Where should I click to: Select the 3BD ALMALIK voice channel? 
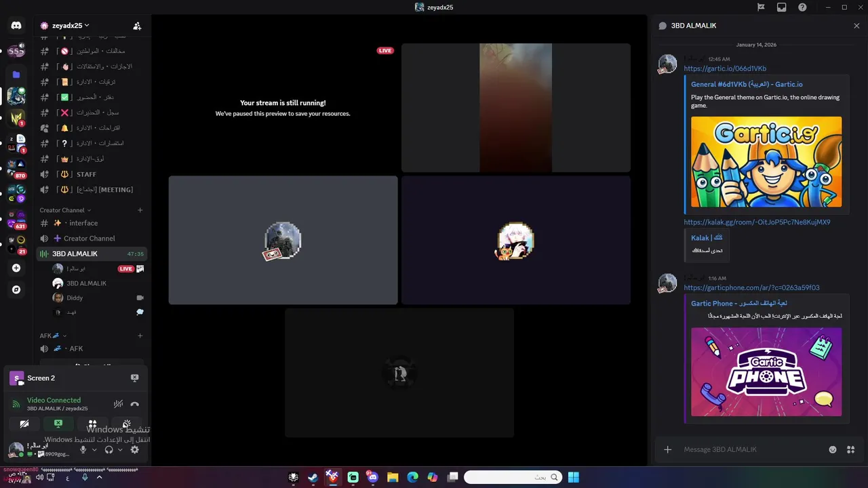(x=92, y=253)
